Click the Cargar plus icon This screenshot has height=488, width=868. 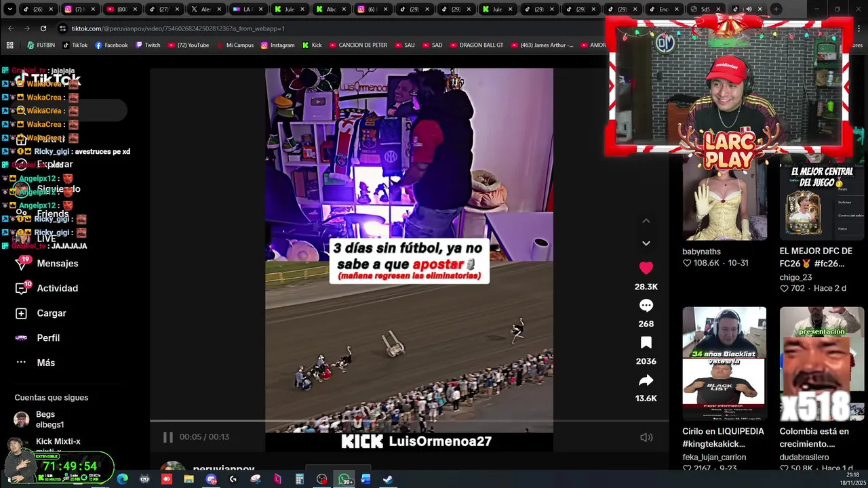tap(21, 313)
